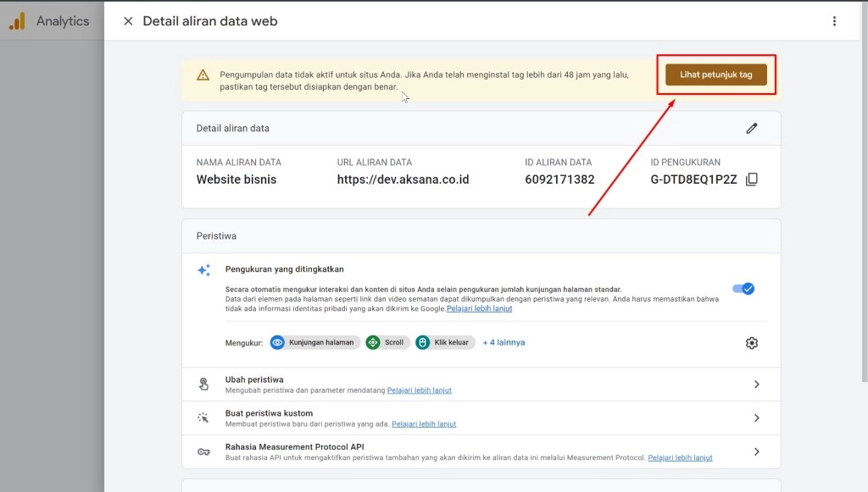Close the Detail aliran data web panel

pos(128,21)
